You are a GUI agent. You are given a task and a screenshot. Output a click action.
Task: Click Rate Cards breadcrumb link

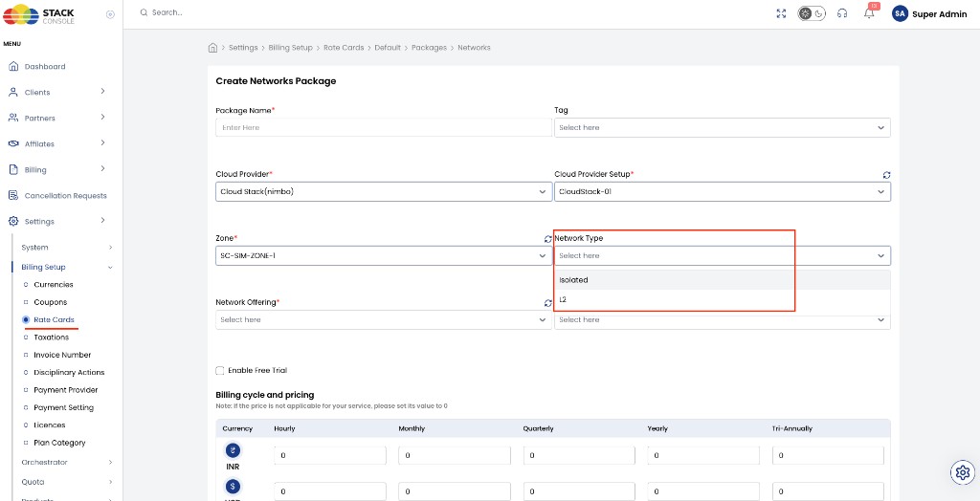coord(344,48)
